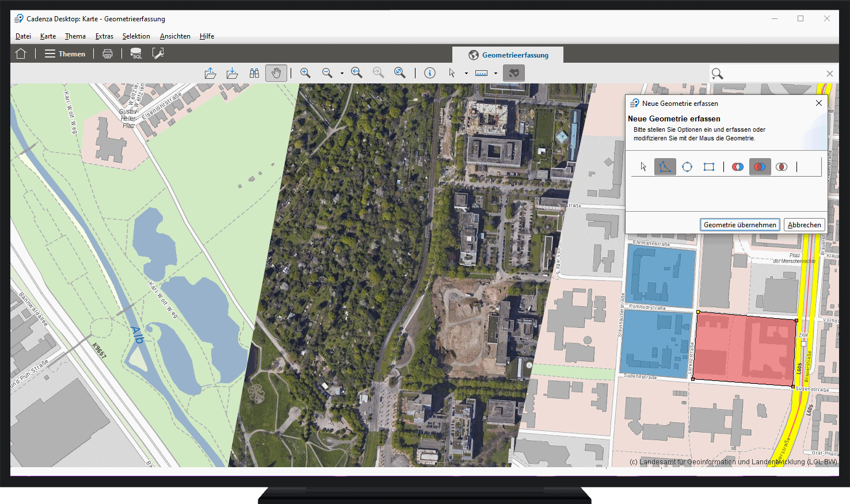Click the Geometrie übernehmen button
The width and height of the screenshot is (850, 504).
click(x=740, y=224)
